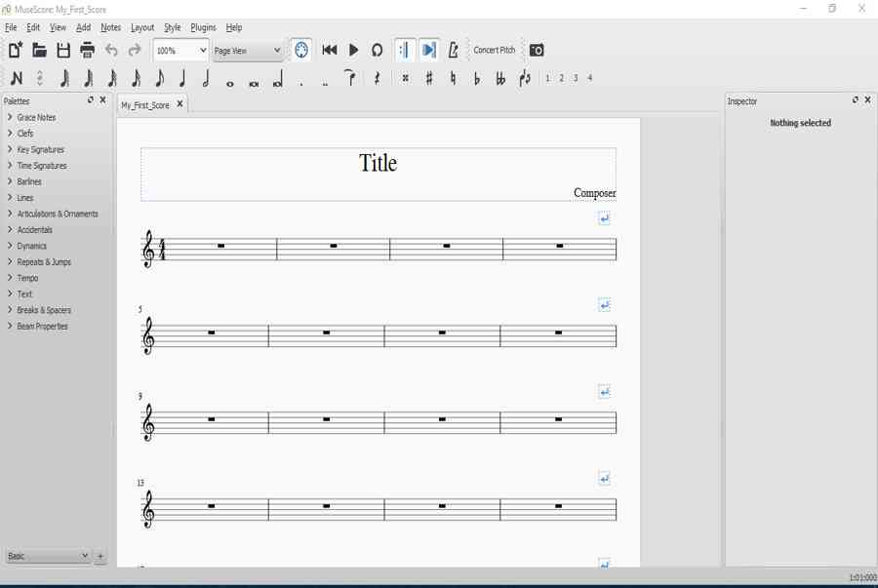Viewport: 878px width, 588px height.
Task: Toggle loop playback
Action: (378, 50)
